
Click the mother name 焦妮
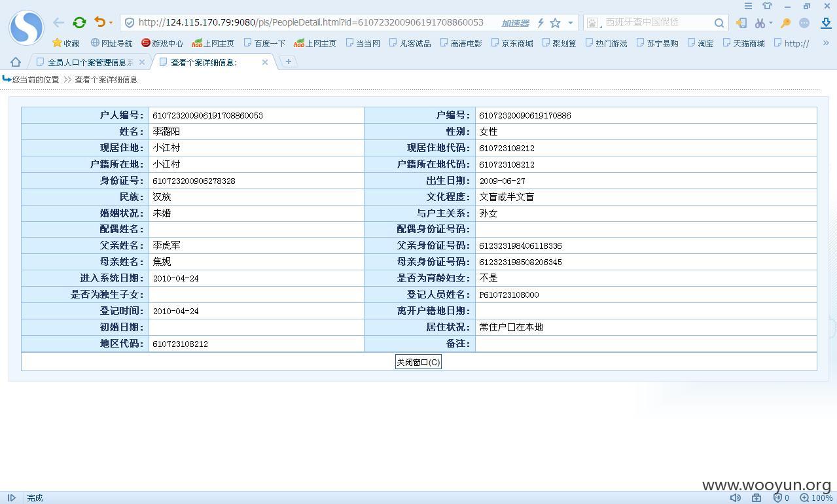click(162, 262)
